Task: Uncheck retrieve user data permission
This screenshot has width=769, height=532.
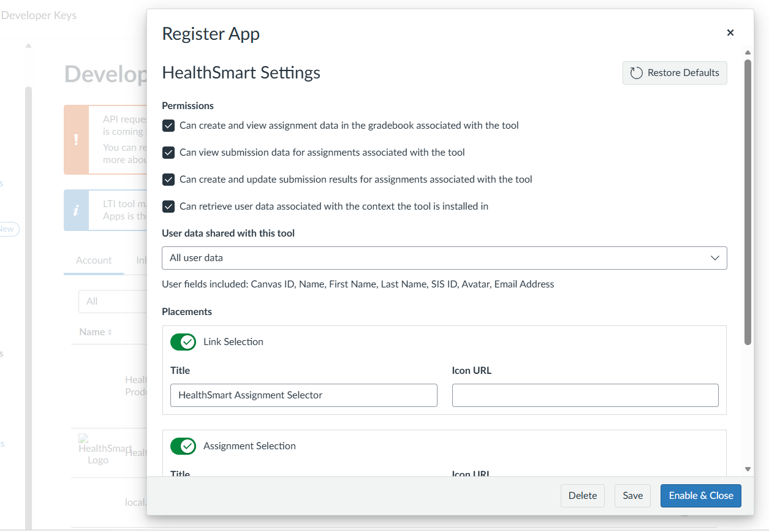Action: [x=169, y=207]
